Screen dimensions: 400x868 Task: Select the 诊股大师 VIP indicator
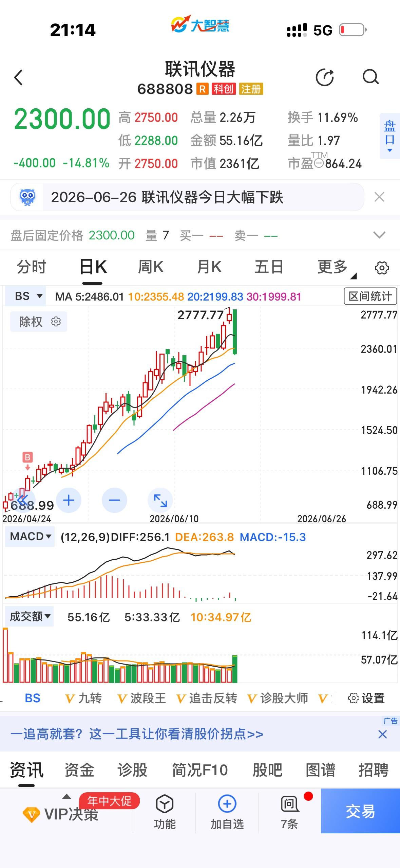coord(278,698)
